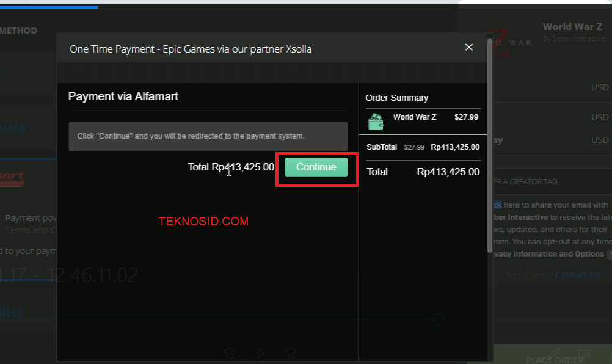Viewport: 612px width, 364px height.
Task: Click the Order Summary heading
Action: pos(396,98)
